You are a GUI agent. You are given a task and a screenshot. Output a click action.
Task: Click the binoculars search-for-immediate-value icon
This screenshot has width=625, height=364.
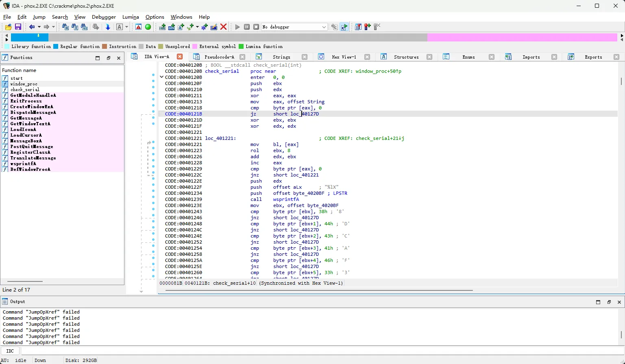coord(65,27)
